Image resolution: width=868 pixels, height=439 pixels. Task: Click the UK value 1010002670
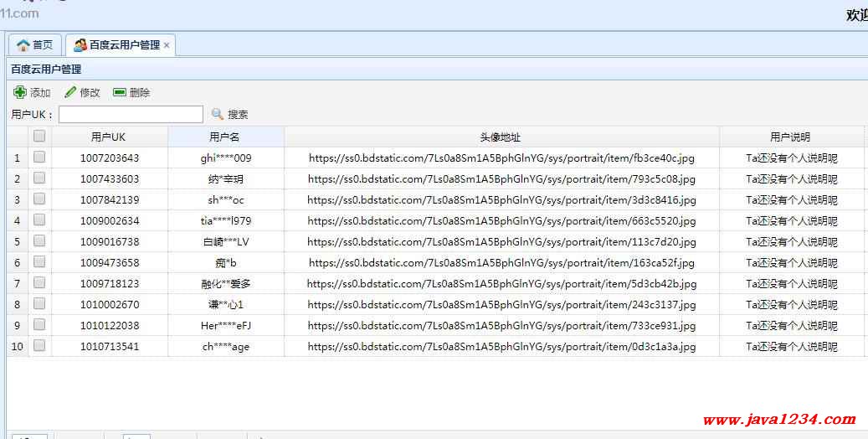[110, 304]
